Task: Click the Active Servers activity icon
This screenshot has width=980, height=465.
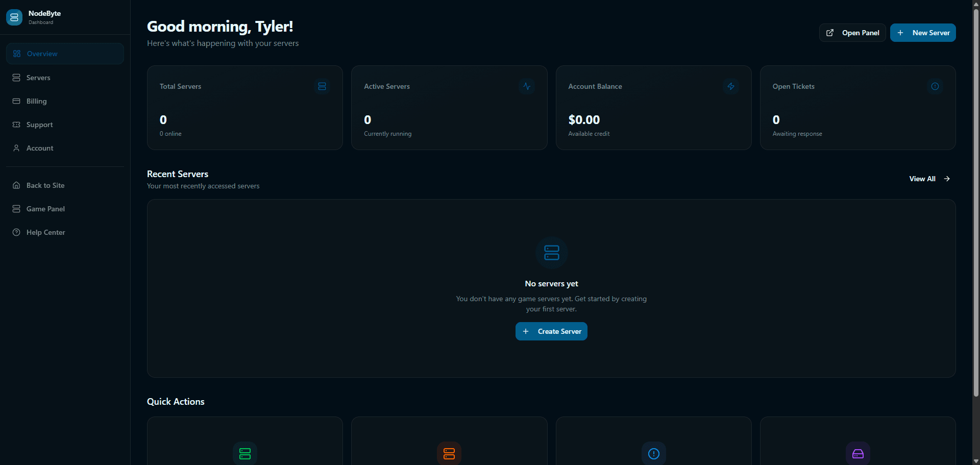Action: click(527, 86)
